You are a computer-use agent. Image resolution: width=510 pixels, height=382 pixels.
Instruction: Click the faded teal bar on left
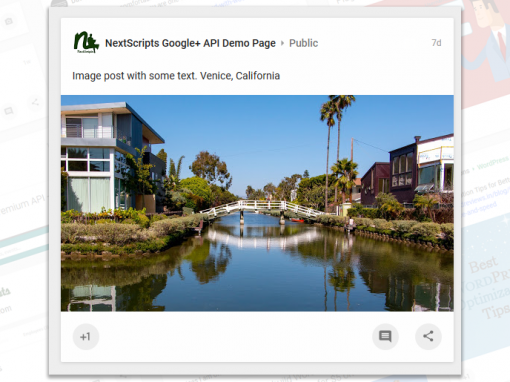24,238
